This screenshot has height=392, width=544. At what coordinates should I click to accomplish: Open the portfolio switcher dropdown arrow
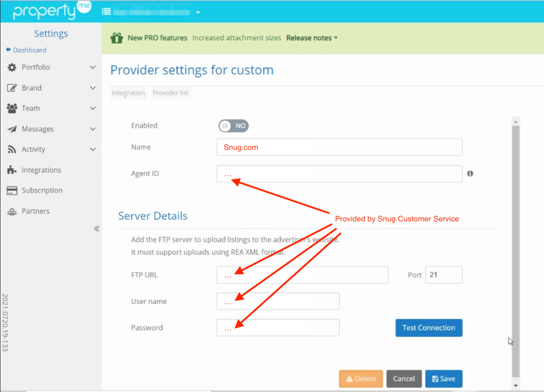pyautogui.click(x=198, y=12)
